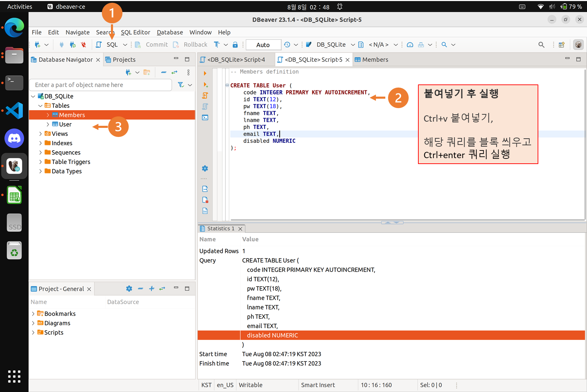Select the disabled NUMERIC highlighted row
Viewport: 587px width, 392px height.
(x=391, y=335)
